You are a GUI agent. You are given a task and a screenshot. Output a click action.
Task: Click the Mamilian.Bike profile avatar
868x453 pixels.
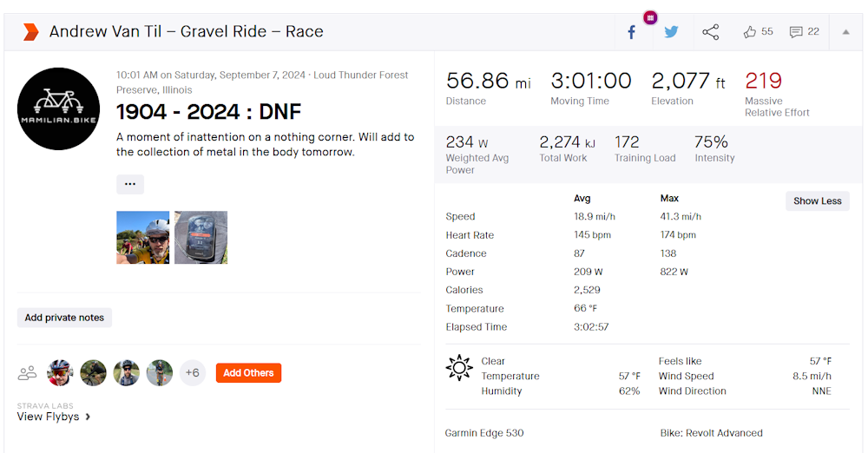point(58,108)
